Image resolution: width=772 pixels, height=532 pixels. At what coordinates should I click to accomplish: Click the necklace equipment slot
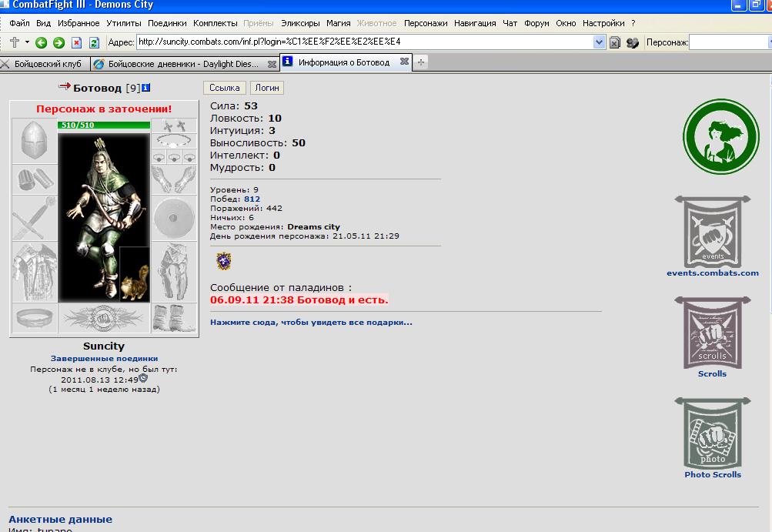click(x=174, y=142)
